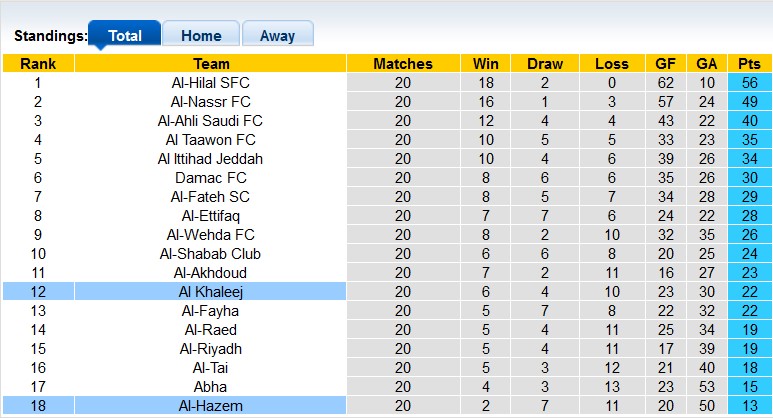Select Al-Ahli Saudi FC in standings
This screenshot has height=418, width=773.
(211, 121)
